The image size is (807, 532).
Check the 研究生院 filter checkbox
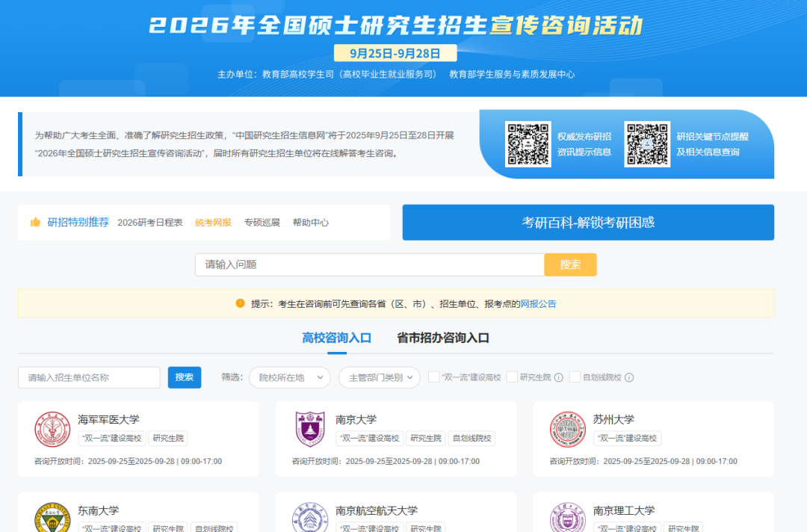tap(512, 377)
